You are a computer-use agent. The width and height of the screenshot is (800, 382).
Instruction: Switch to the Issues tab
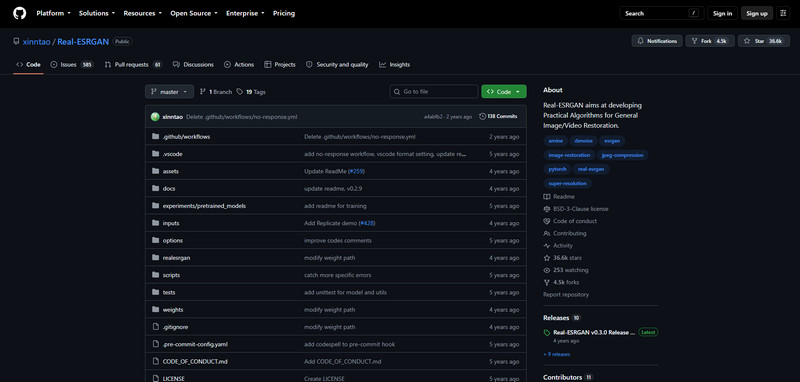pyautogui.click(x=71, y=65)
